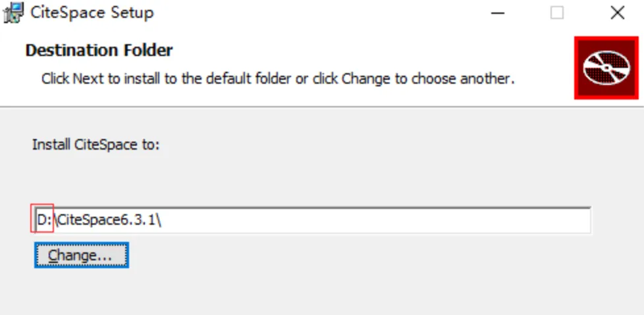Click empty title bar space left of minimize

coord(321,13)
